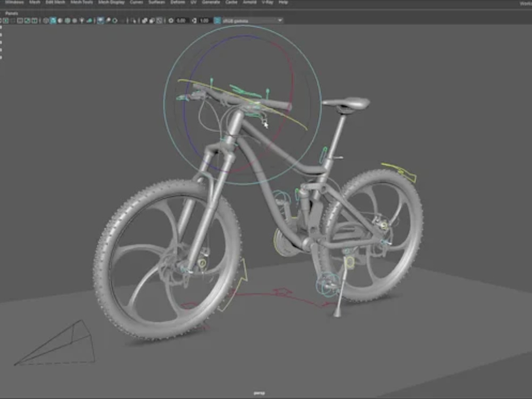Open the V-Ray menu
Screen dimensions: 532x399
click(x=268, y=2)
